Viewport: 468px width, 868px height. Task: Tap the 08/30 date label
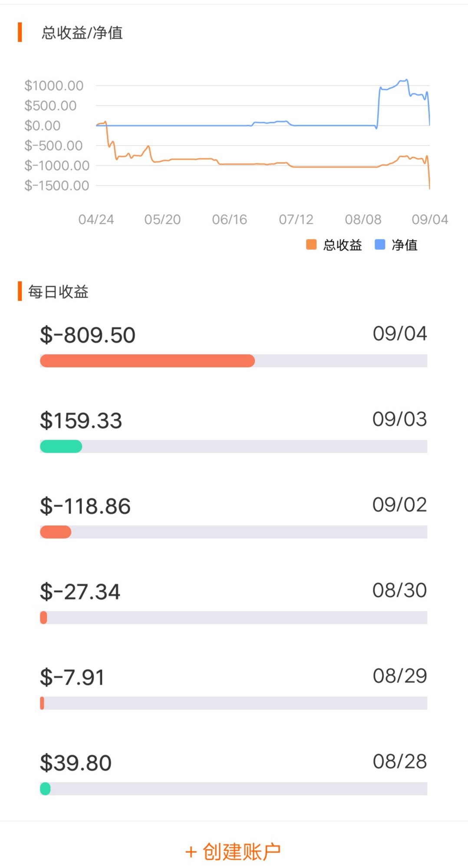point(400,590)
